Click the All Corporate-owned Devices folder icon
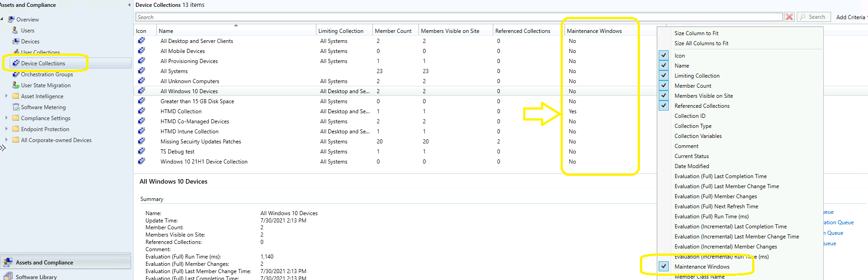 [x=16, y=140]
